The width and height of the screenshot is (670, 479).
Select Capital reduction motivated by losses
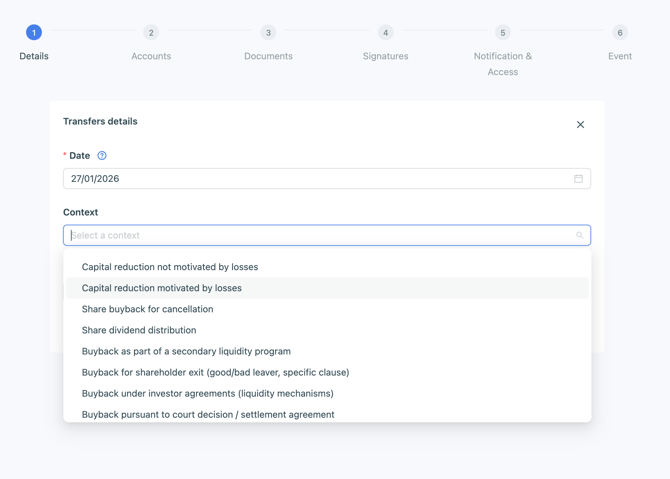(x=162, y=288)
